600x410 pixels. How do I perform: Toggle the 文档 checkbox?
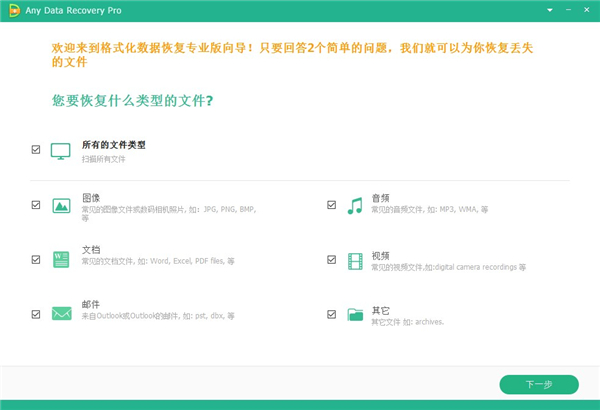click(36, 259)
